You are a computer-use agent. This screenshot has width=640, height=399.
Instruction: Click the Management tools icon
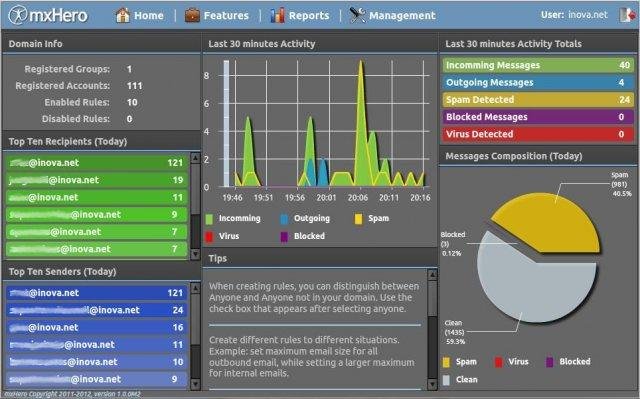point(357,16)
